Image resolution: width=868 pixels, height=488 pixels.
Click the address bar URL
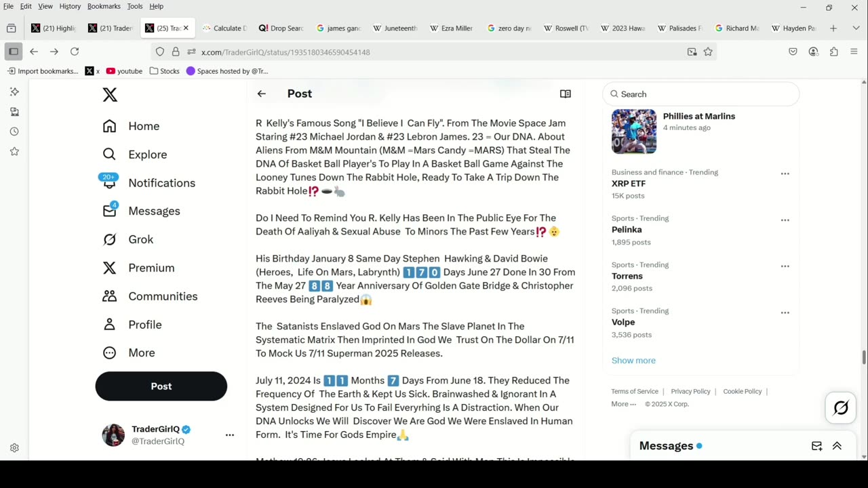coord(285,52)
